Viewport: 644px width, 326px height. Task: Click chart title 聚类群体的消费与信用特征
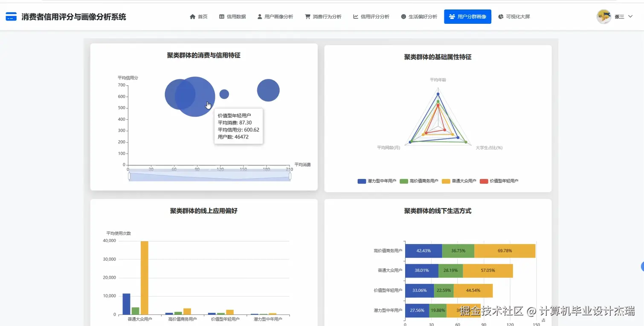(x=204, y=55)
